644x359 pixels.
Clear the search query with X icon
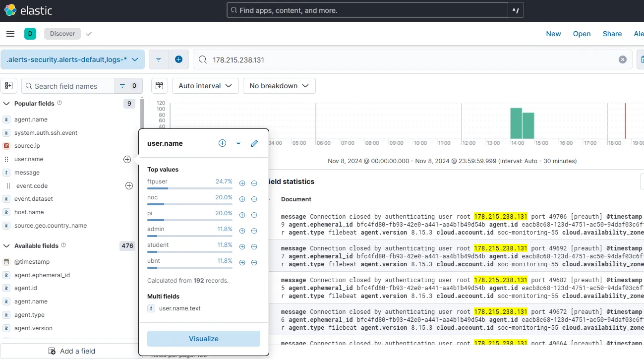622,60
